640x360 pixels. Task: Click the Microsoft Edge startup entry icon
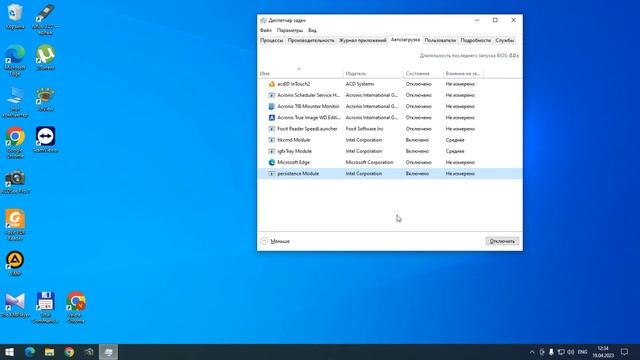(271, 162)
